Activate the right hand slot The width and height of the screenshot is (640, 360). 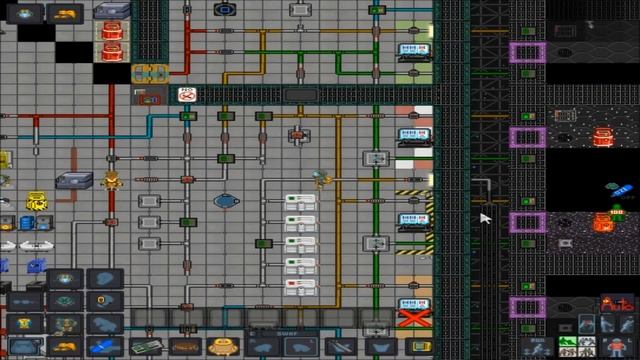(x=262, y=348)
